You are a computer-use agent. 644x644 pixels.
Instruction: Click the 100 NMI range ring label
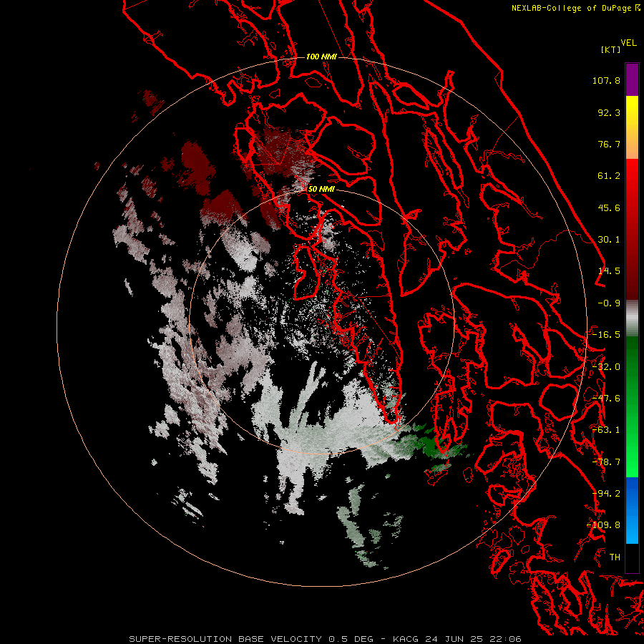point(321,57)
